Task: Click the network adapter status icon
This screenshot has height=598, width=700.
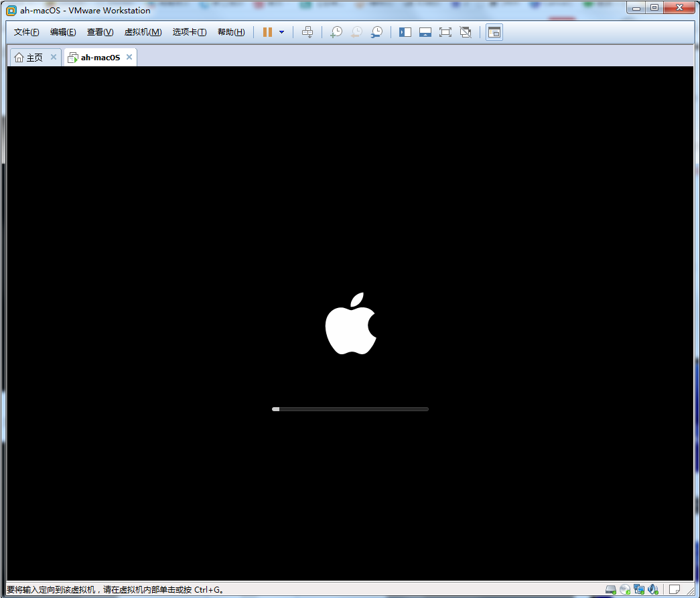Action: tap(639, 590)
